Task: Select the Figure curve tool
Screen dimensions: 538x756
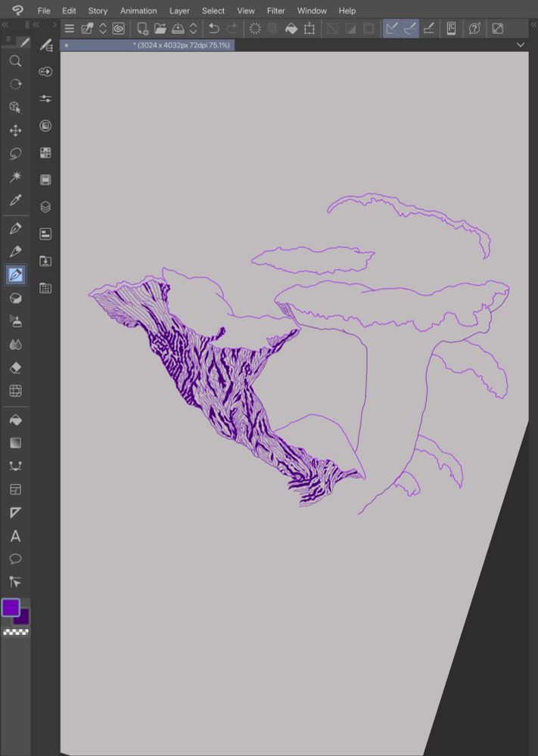Action: point(15,466)
